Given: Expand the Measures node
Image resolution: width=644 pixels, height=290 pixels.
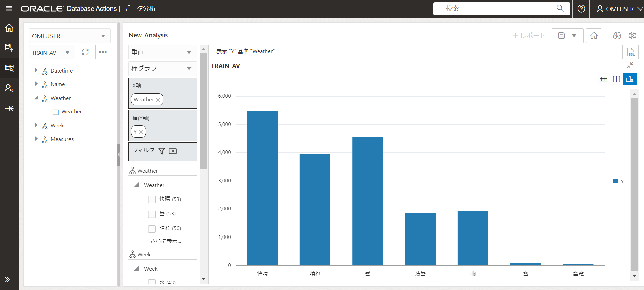Looking at the screenshot, I should click(36, 139).
